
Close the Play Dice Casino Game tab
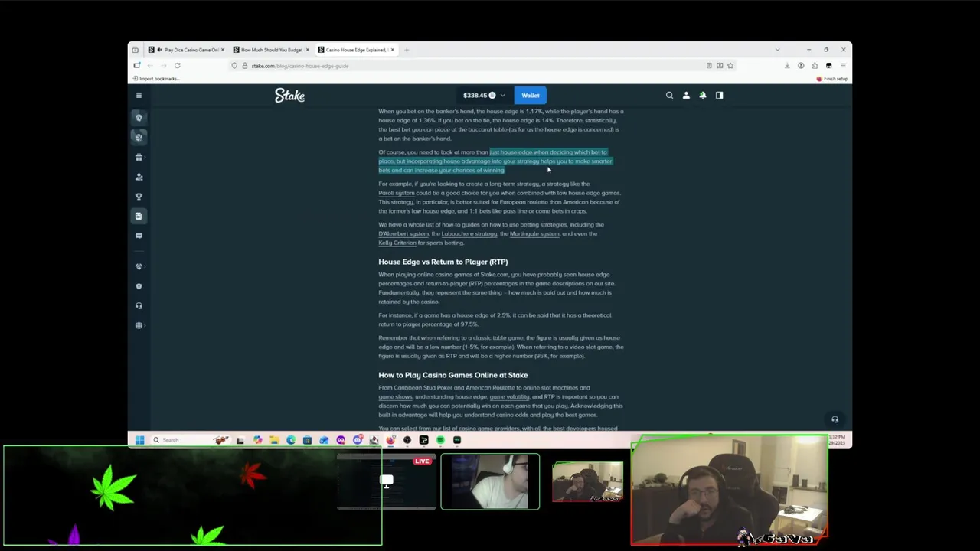tap(223, 50)
